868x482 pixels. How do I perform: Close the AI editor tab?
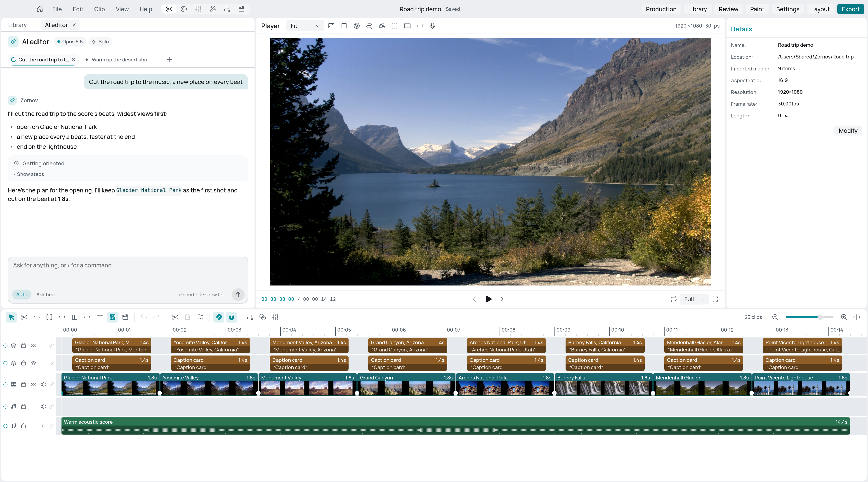(74, 25)
